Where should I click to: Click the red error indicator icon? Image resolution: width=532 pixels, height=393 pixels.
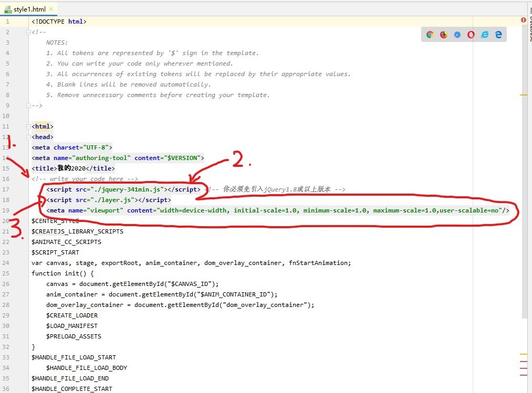[x=524, y=20]
